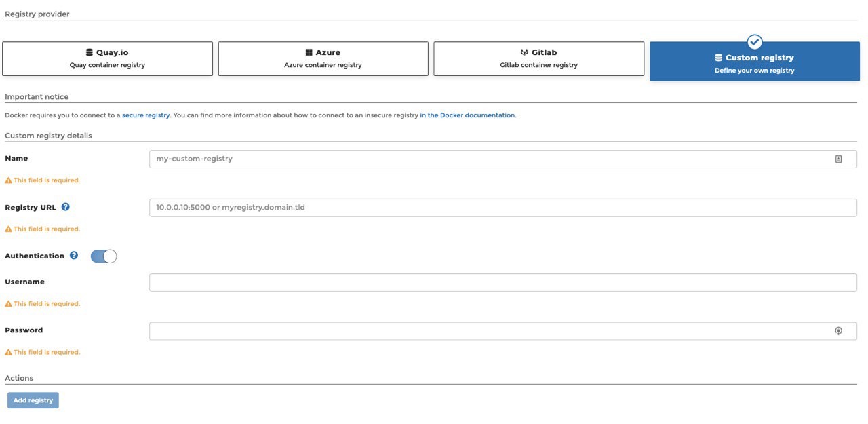Screen dimensions: 868x424
Task: Click the checkmark badge on Custom registry
Action: (x=755, y=42)
